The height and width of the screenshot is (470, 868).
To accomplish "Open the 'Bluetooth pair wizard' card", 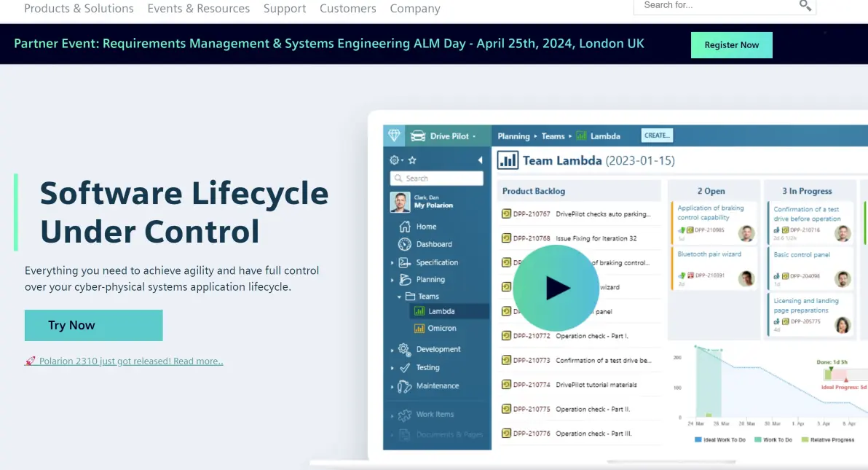I will (714, 268).
